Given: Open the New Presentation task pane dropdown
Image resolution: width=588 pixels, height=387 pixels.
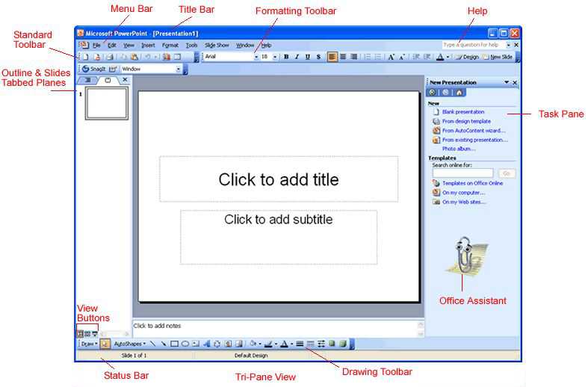Looking at the screenshot, I should pyautogui.click(x=507, y=82).
